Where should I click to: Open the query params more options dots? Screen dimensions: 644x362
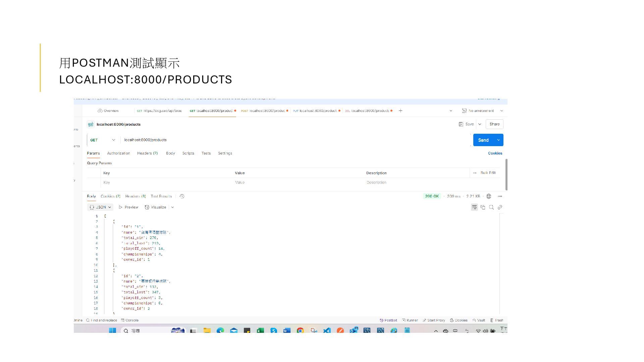click(475, 173)
